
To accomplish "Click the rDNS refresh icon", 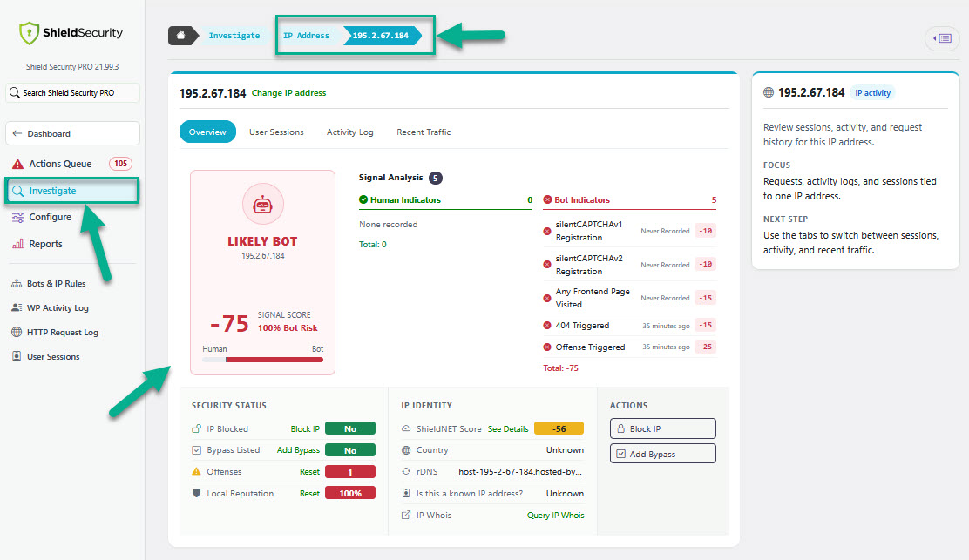I will click(x=406, y=472).
